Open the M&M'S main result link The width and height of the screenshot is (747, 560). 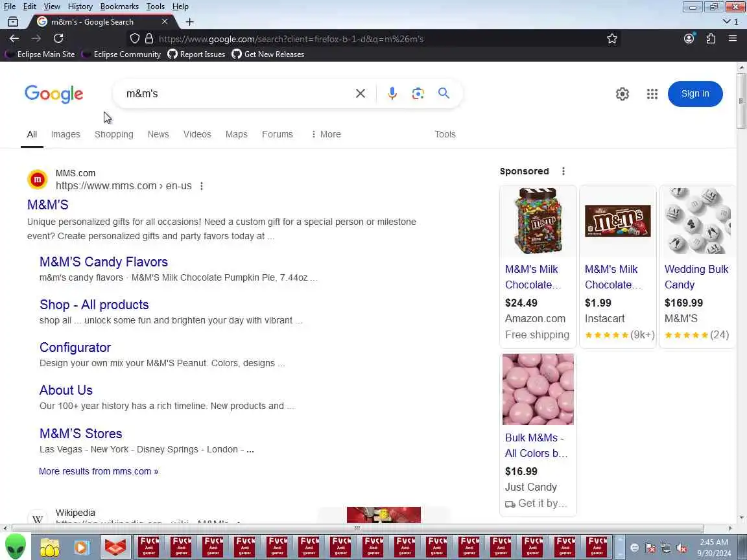point(47,205)
